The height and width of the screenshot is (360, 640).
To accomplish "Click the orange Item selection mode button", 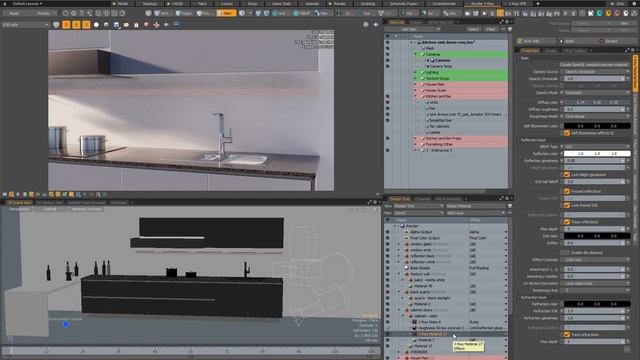I will click(226, 13).
